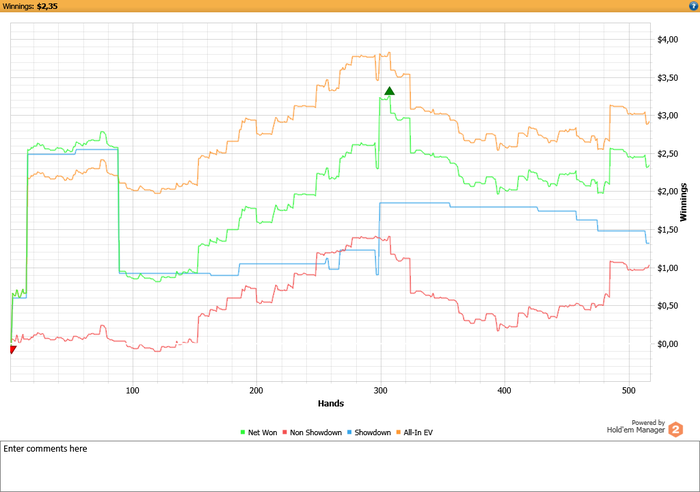Click the green Net Won color swatch
This screenshot has width=700, height=492.
243,432
